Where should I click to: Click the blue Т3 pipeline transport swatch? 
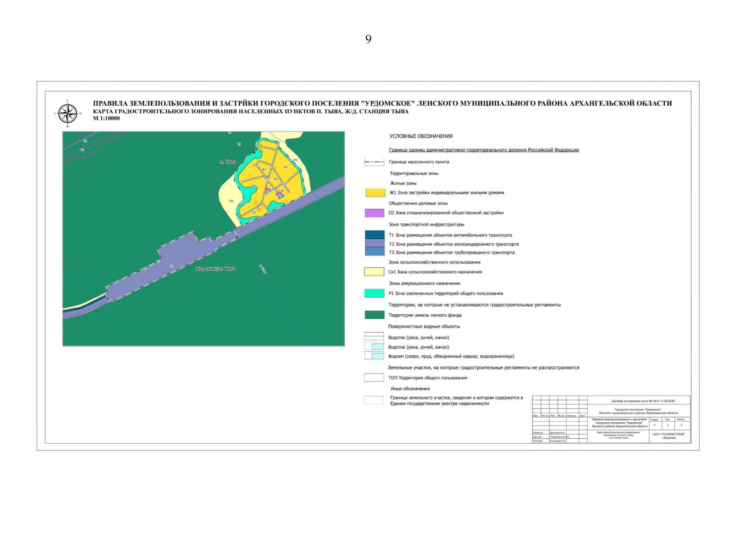(375, 251)
